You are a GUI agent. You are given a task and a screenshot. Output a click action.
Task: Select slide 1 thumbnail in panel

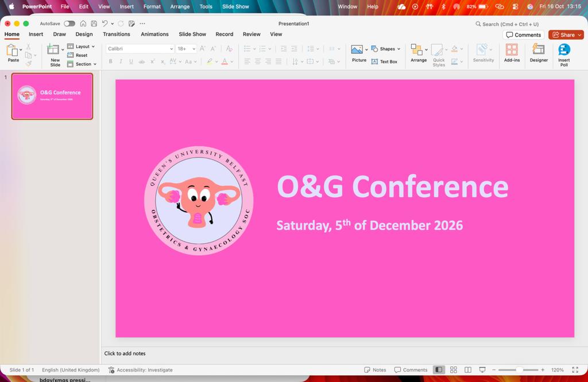(x=52, y=96)
